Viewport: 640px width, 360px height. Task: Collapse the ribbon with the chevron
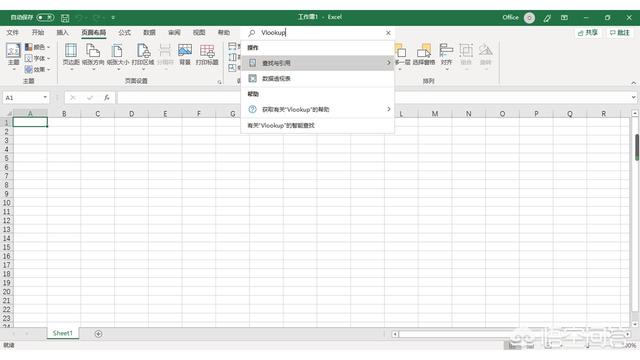coord(633,83)
